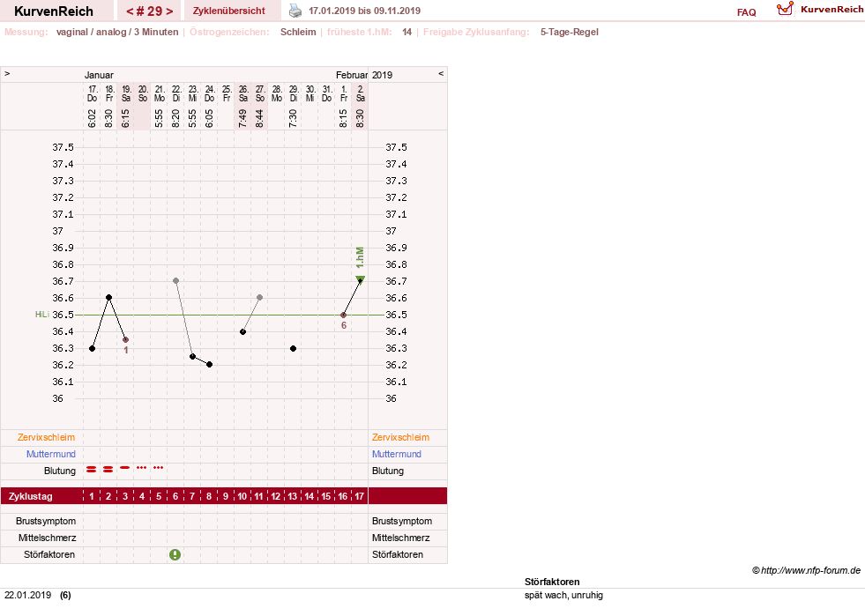Screen dimensions: 865x616
Task: Click numbered point 1 on 19. Sa
Action: click(x=126, y=339)
